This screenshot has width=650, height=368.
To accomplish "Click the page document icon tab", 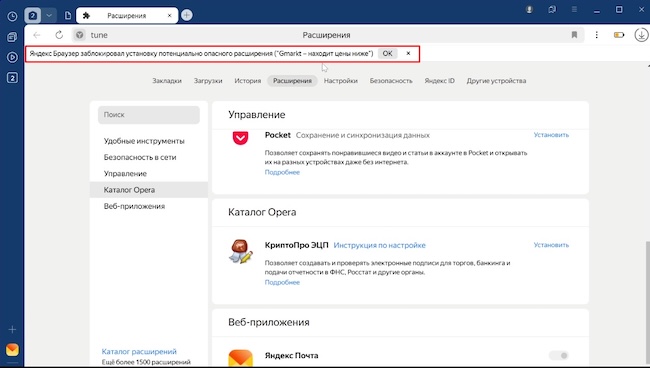I will [68, 16].
